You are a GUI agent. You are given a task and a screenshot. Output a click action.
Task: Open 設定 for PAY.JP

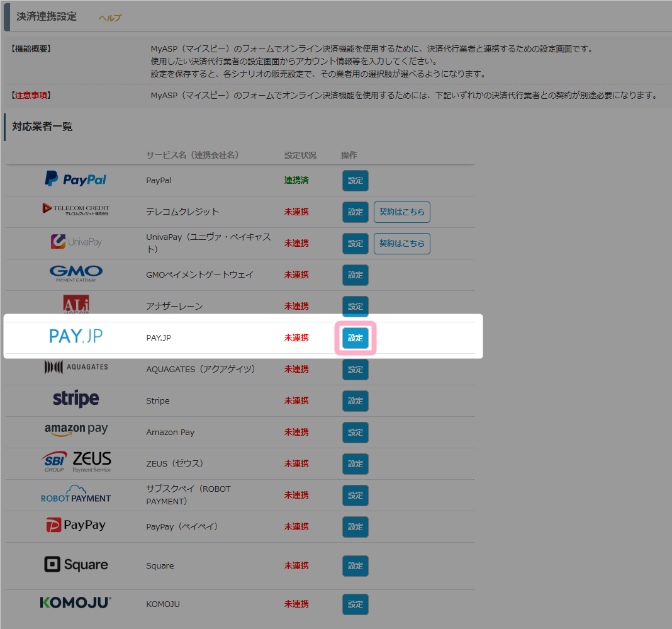click(356, 338)
